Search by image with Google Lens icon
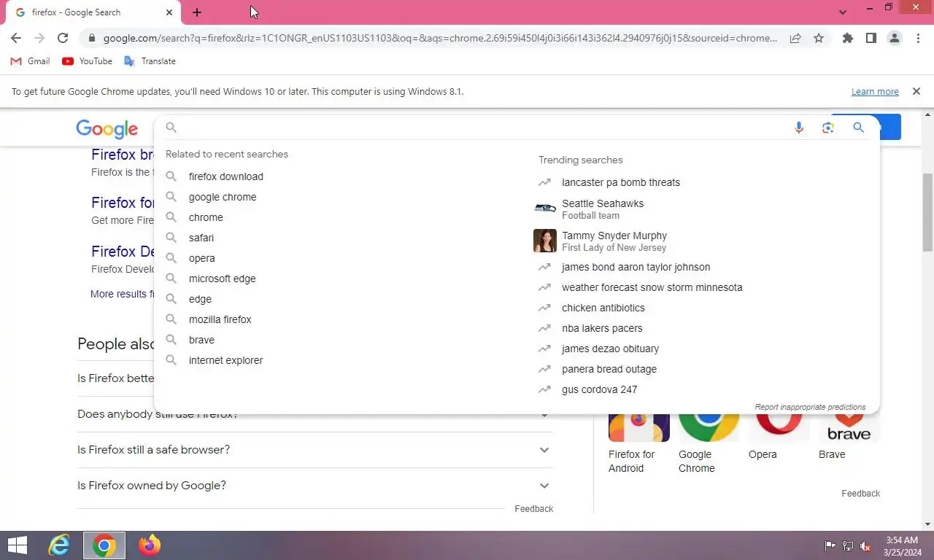Image resolution: width=934 pixels, height=560 pixels. tap(827, 128)
